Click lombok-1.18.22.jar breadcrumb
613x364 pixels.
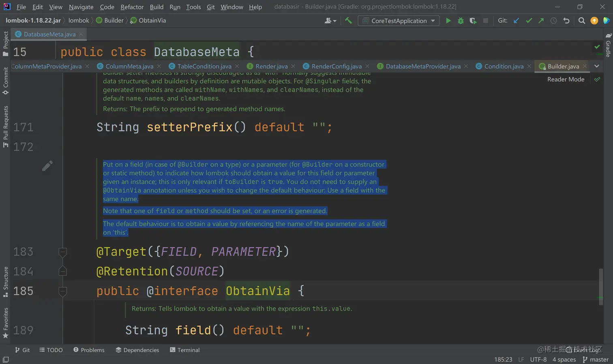(x=33, y=20)
